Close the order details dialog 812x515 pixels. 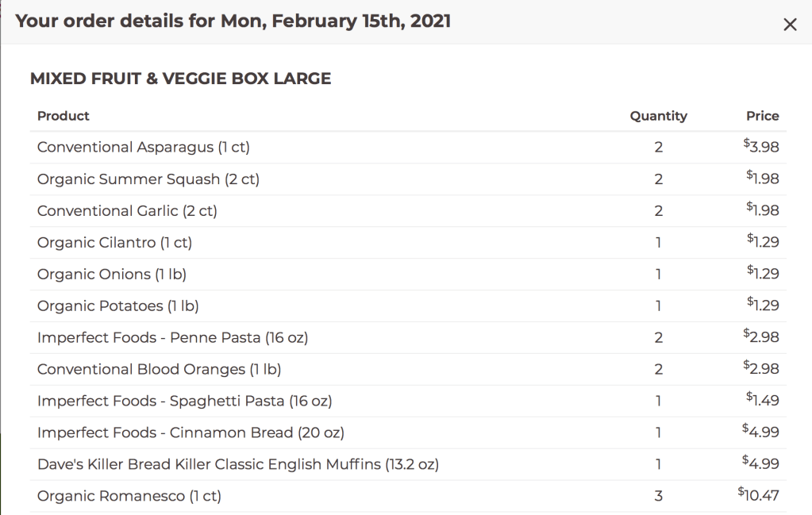790,25
